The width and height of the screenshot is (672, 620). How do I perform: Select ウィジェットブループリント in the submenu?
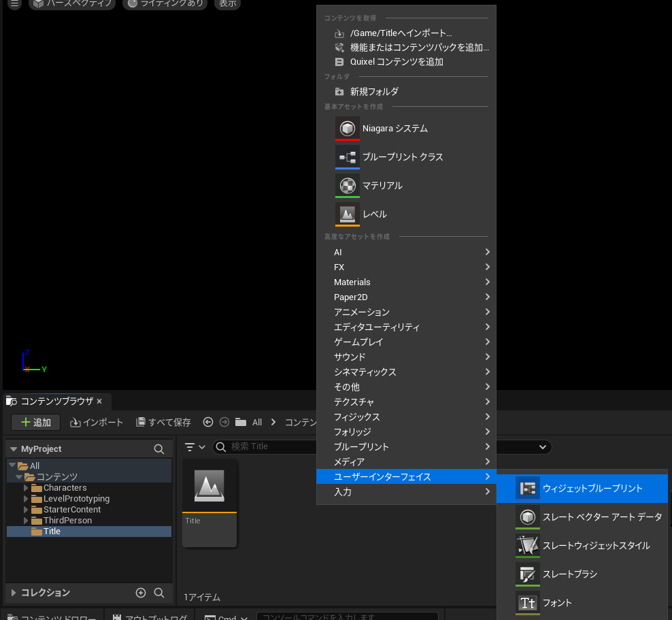(x=582, y=489)
